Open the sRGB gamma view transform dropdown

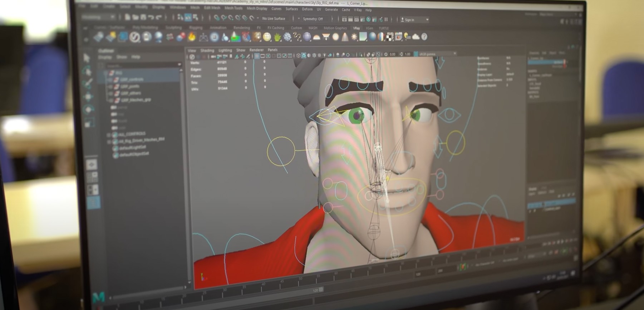pos(437,54)
